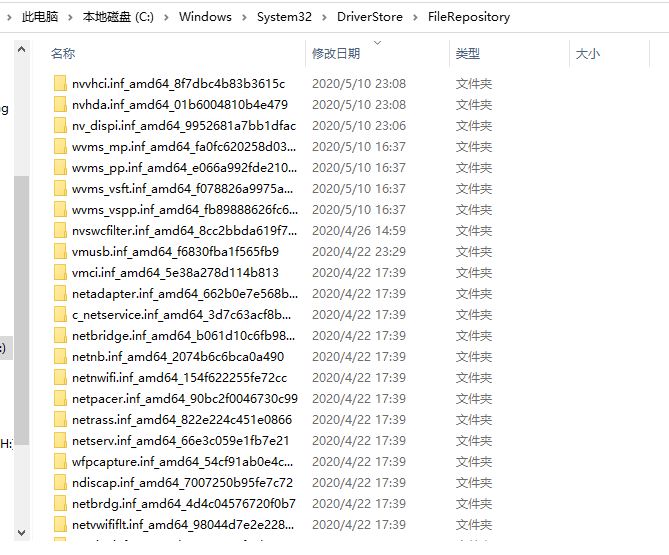Click folder icon of nvhda.inf_amd64_01b6004810b4e479
The width and height of the screenshot is (669, 555).
point(60,105)
